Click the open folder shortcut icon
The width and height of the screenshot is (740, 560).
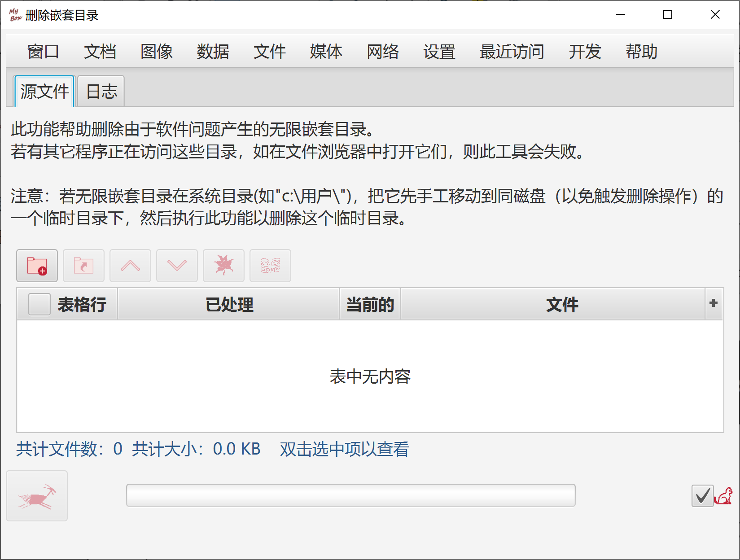pos(83,266)
